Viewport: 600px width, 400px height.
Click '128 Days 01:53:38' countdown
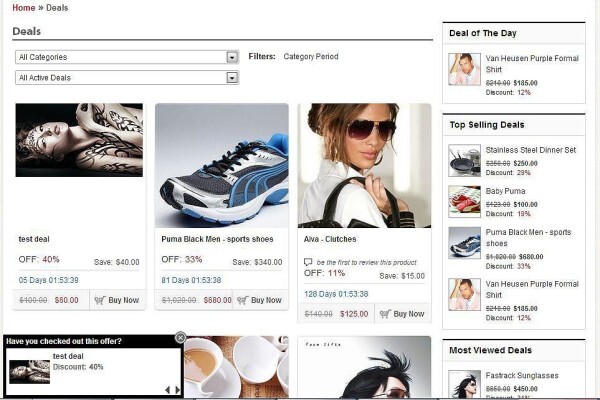[336, 294]
